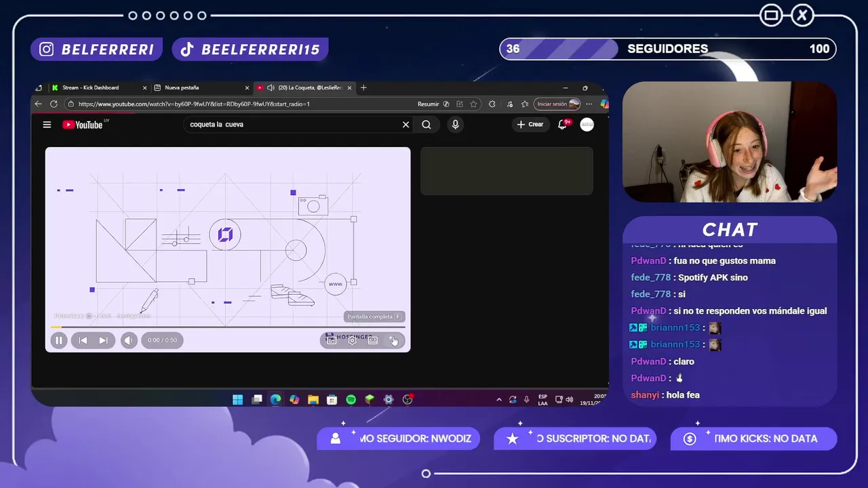Click the 0:00 / 0:50 time display
868x488 pixels.
(163, 340)
